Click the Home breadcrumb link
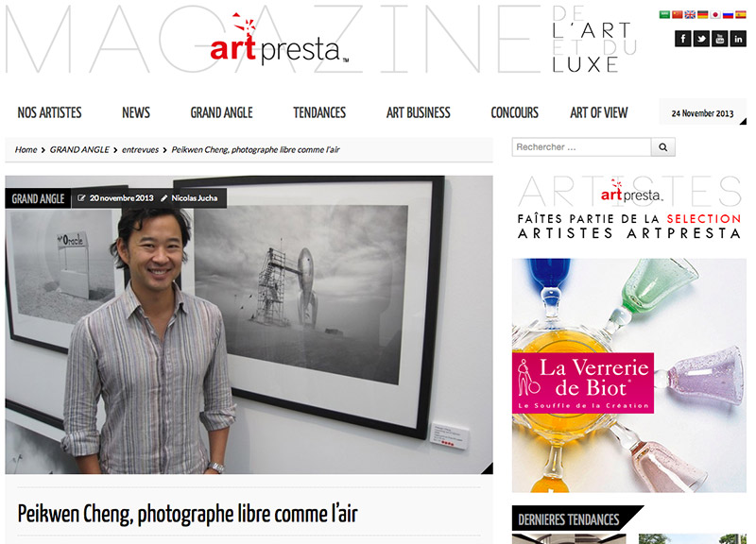Image resolution: width=756 pixels, height=544 pixels. [26, 150]
